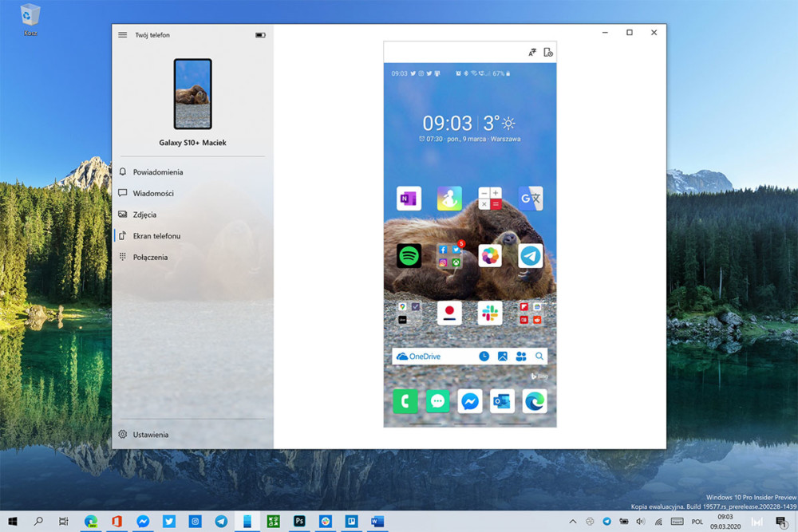
Task: Open the touch keyboard from tray
Action: click(x=677, y=522)
